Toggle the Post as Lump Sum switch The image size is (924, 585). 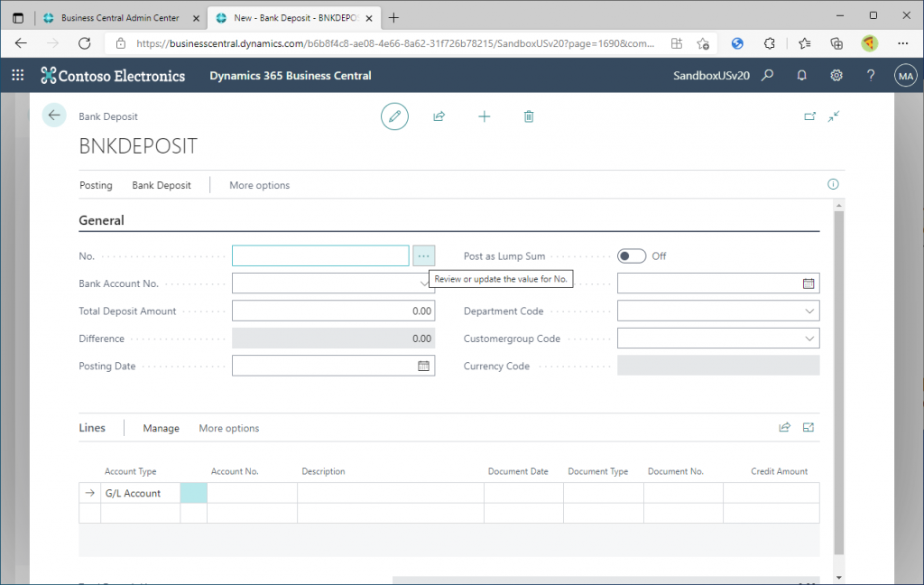[632, 256]
